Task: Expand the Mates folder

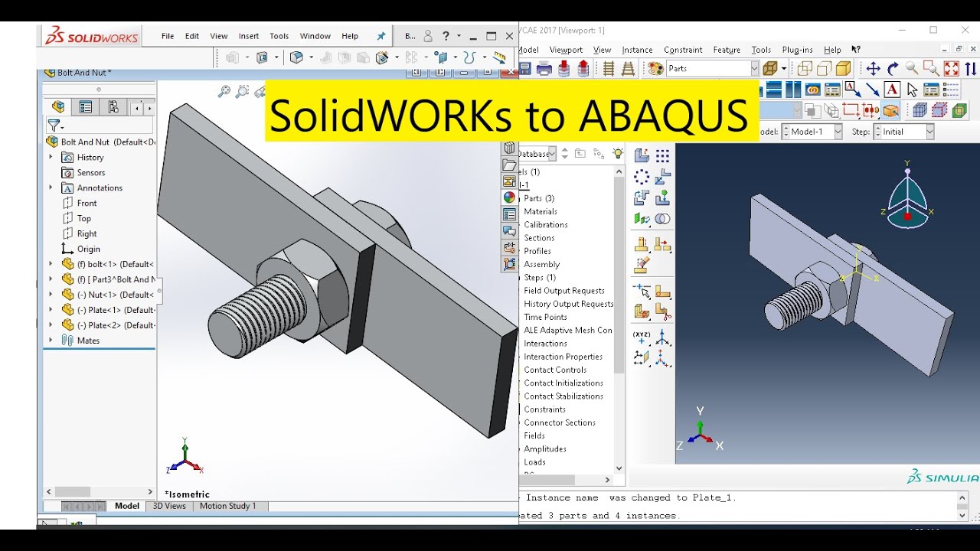Action: pos(51,341)
